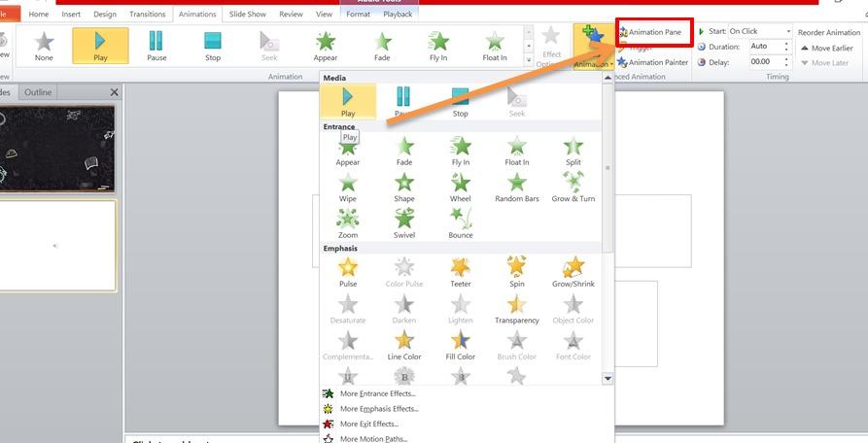Open the Home ribbon tab
Image resolution: width=868 pixels, height=443 pixels.
point(39,15)
